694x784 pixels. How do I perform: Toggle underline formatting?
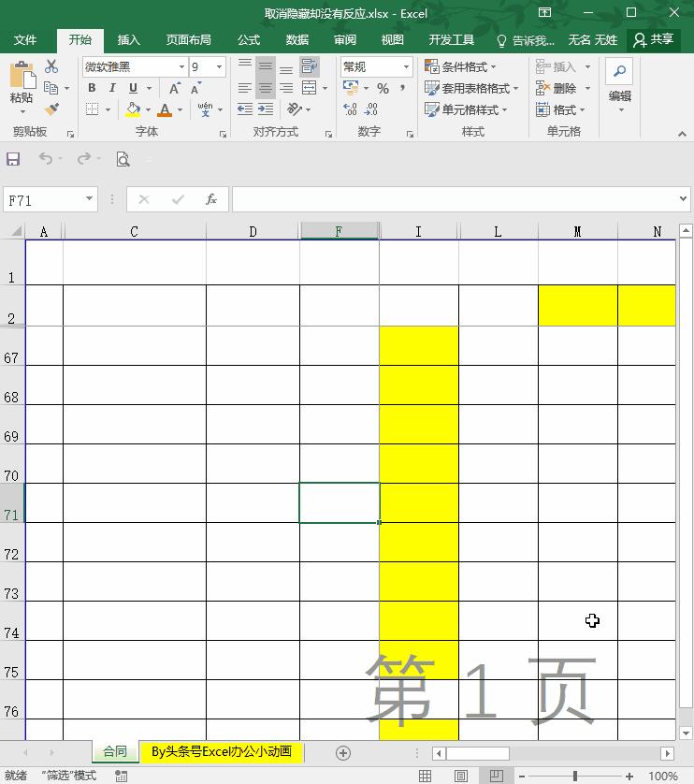click(133, 88)
